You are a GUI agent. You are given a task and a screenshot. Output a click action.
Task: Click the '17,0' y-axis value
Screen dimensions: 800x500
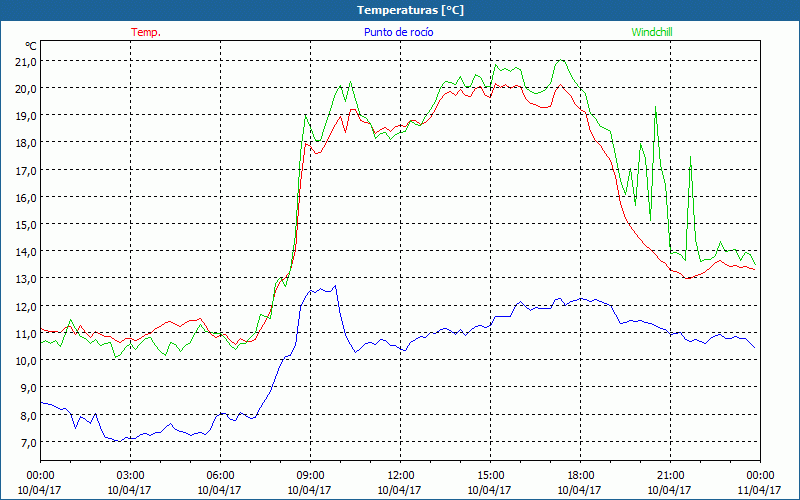click(26, 170)
